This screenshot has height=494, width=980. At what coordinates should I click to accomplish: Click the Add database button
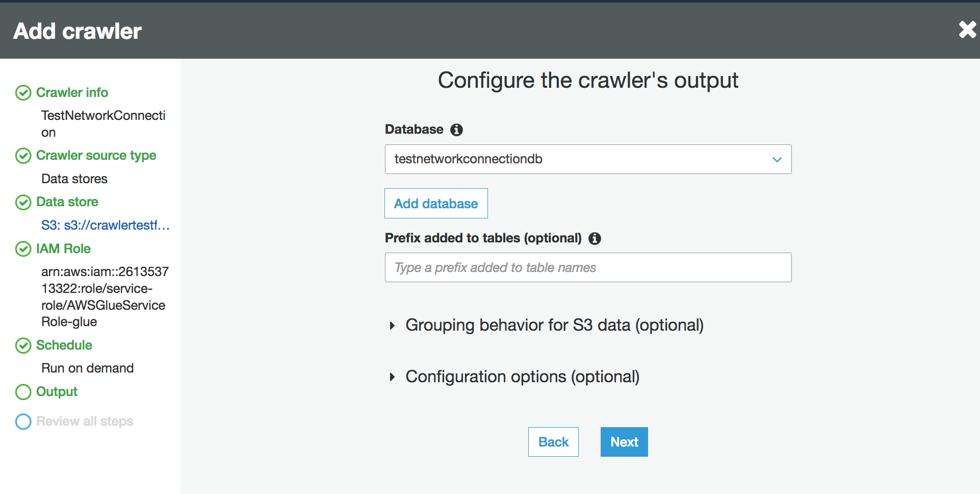point(436,204)
